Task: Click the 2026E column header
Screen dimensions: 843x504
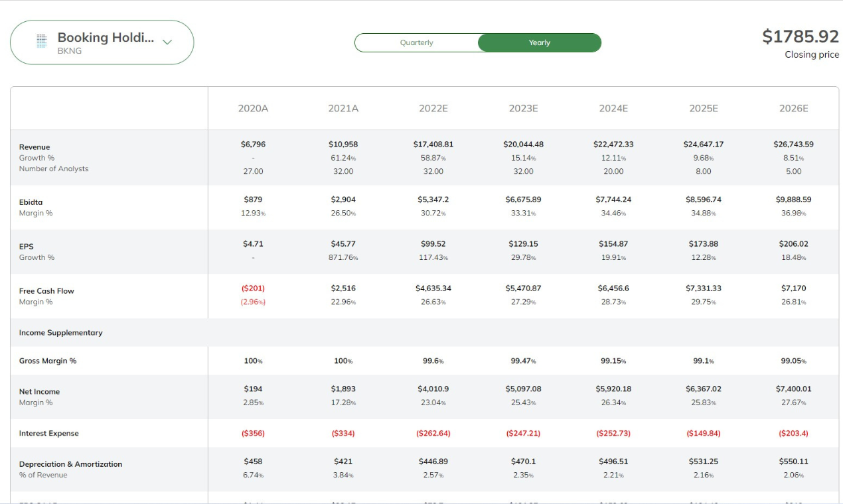Action: (x=793, y=108)
